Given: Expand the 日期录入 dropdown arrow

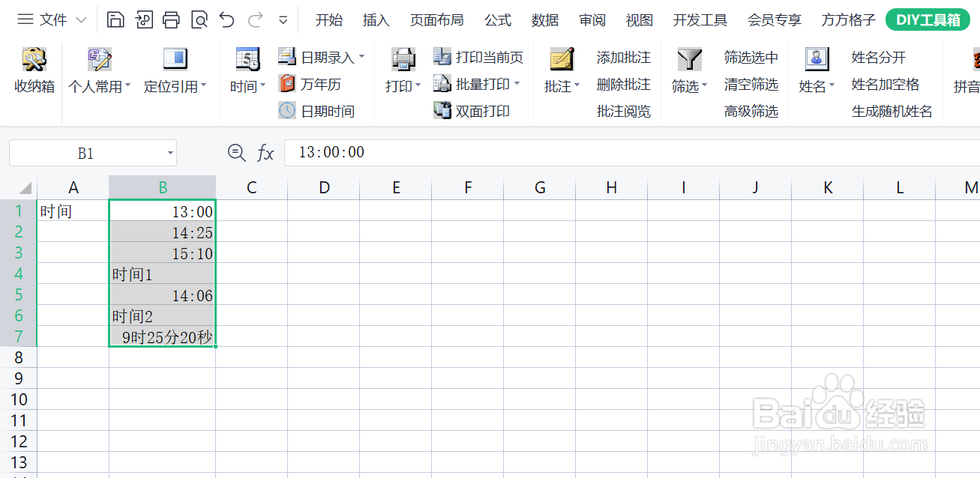Looking at the screenshot, I should coord(361,57).
